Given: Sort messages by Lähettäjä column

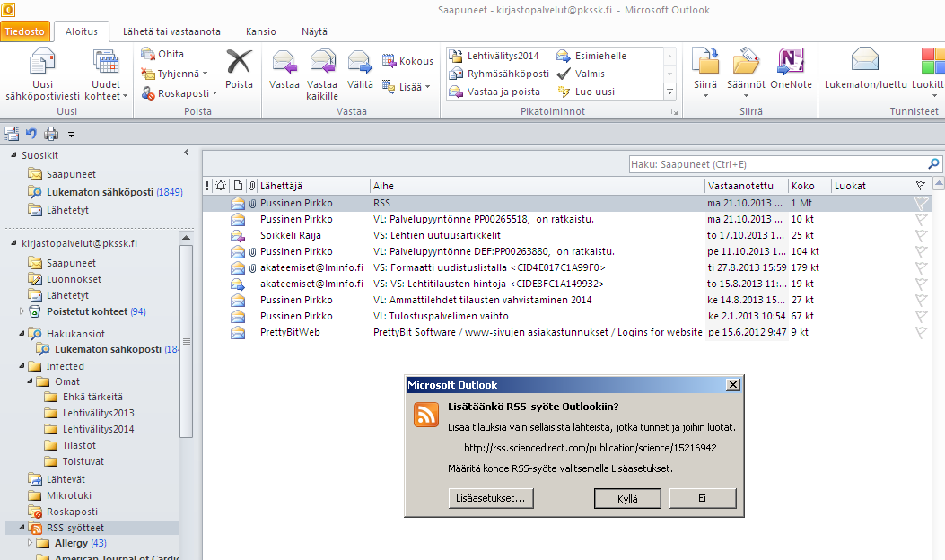Looking at the screenshot, I should [313, 186].
